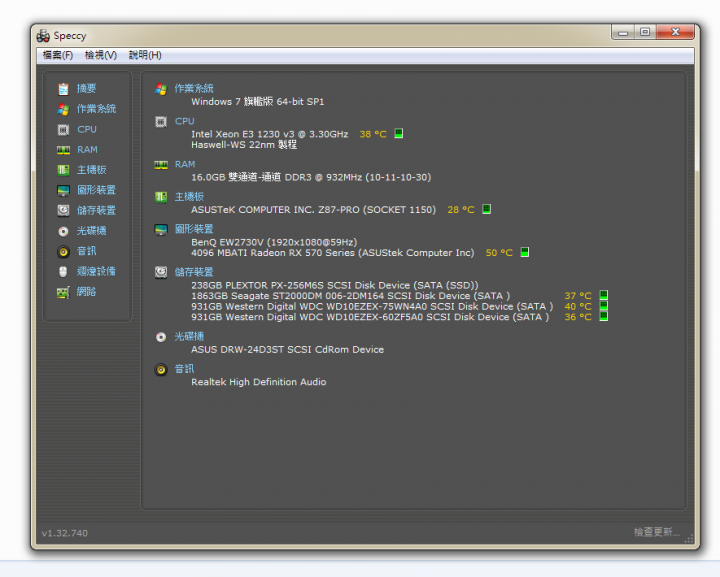Click CPU heading link in summary panel
The height and width of the screenshot is (577, 720).
(185, 121)
